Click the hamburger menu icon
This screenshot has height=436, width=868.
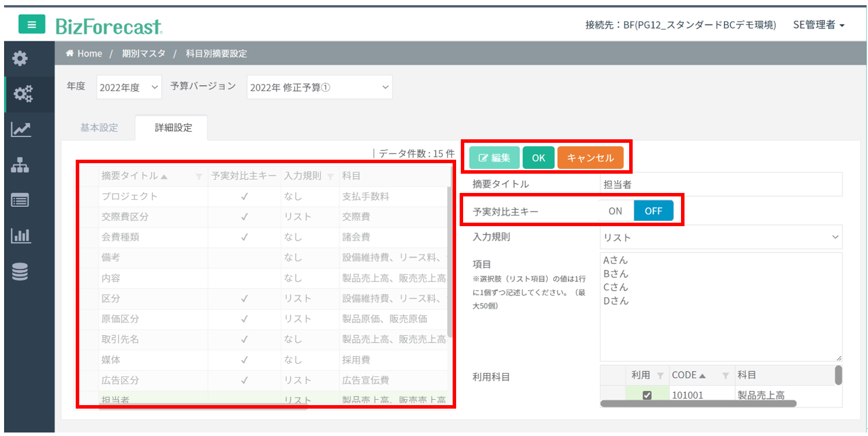[31, 24]
